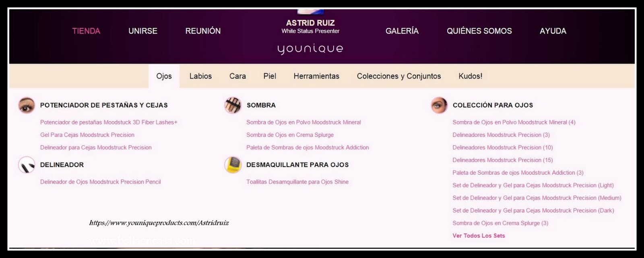Open Delineador para Cejas Moodstruck Precision link
This screenshot has height=258, width=644.
[x=96, y=147]
